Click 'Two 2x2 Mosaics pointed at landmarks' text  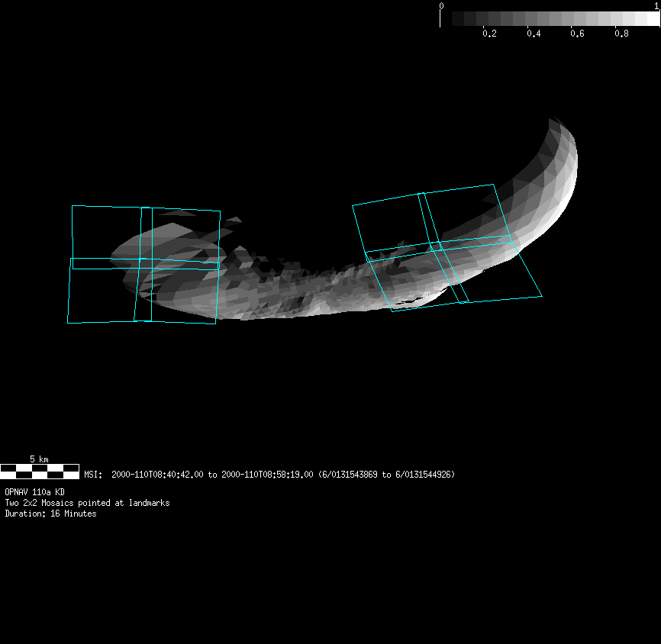[87, 503]
